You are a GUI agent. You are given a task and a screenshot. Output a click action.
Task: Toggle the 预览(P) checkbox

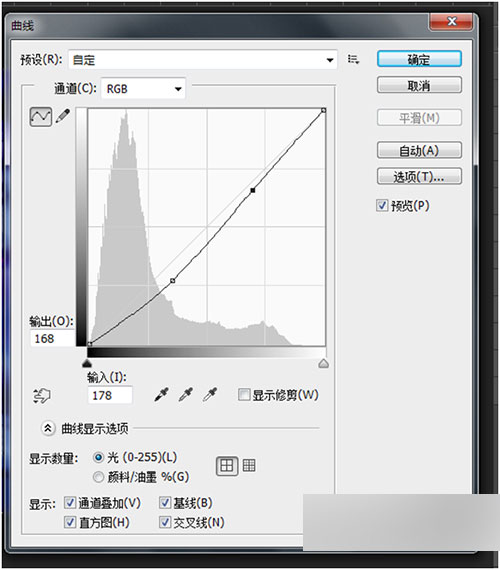pyautogui.click(x=382, y=205)
